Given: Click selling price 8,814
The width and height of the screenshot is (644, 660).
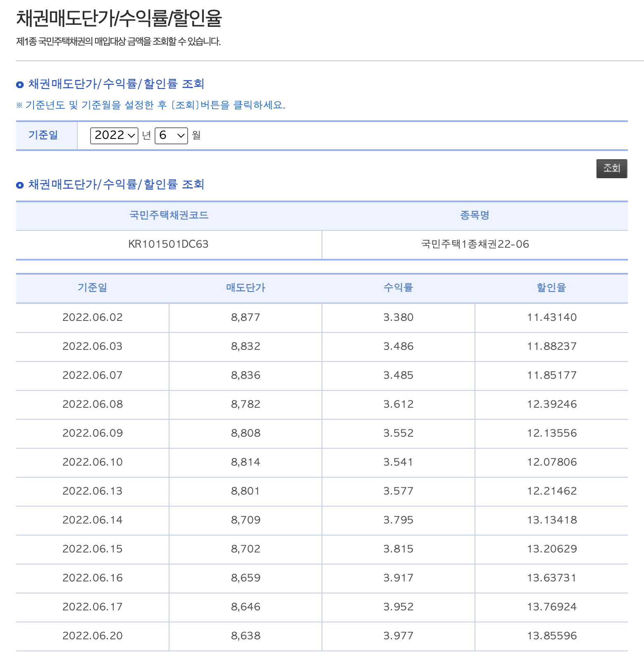Looking at the screenshot, I should click(246, 462).
